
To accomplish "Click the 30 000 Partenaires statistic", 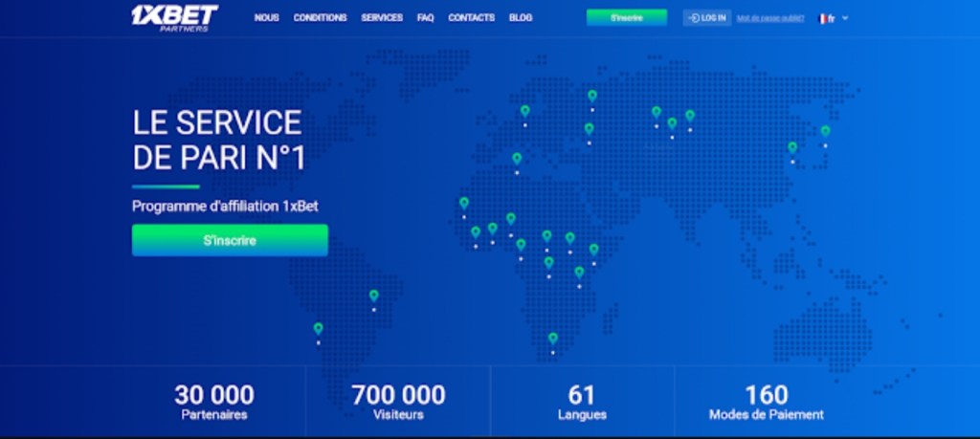I will point(214,402).
